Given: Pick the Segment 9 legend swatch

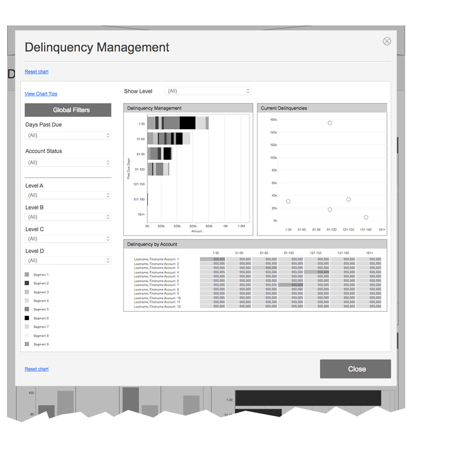Looking at the screenshot, I should (x=27, y=344).
